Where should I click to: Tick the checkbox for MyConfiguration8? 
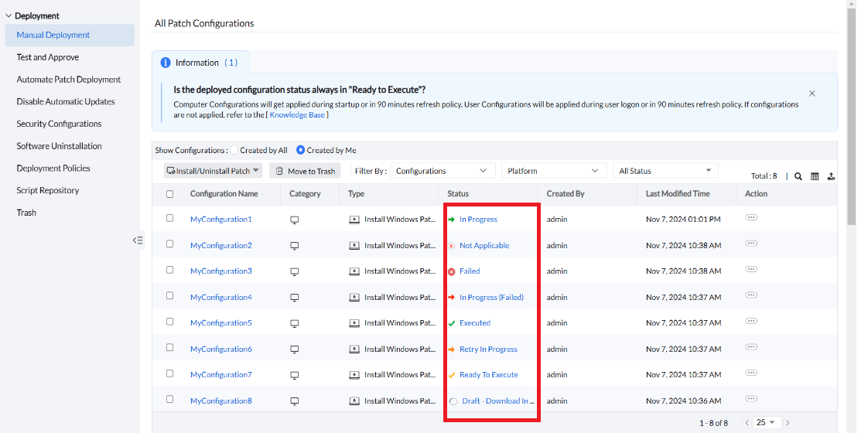[x=170, y=399]
